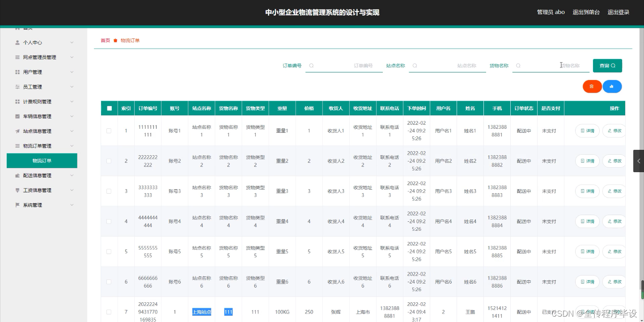Check the row with order 4444444444
Viewport: 644px width, 322px height.
109,221
